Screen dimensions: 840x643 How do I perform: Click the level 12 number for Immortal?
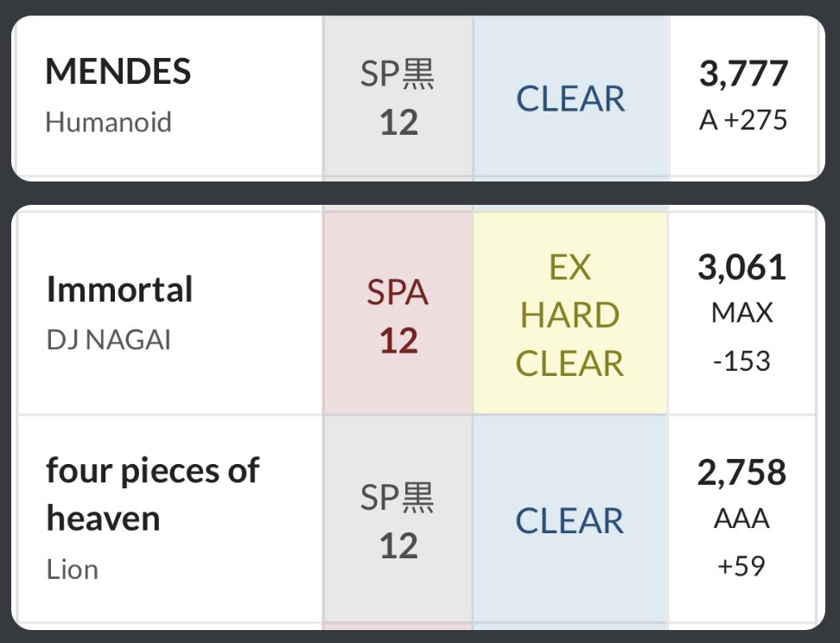pyautogui.click(x=398, y=341)
